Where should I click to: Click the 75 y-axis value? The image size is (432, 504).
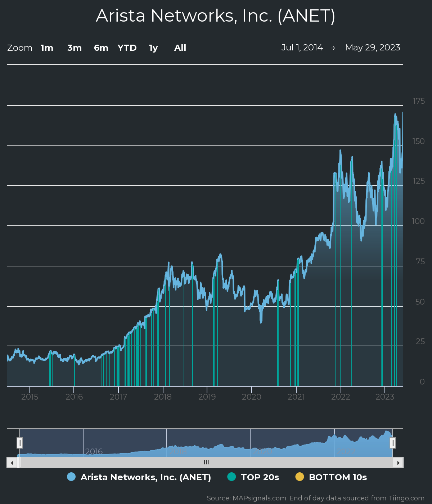pyautogui.click(x=420, y=261)
